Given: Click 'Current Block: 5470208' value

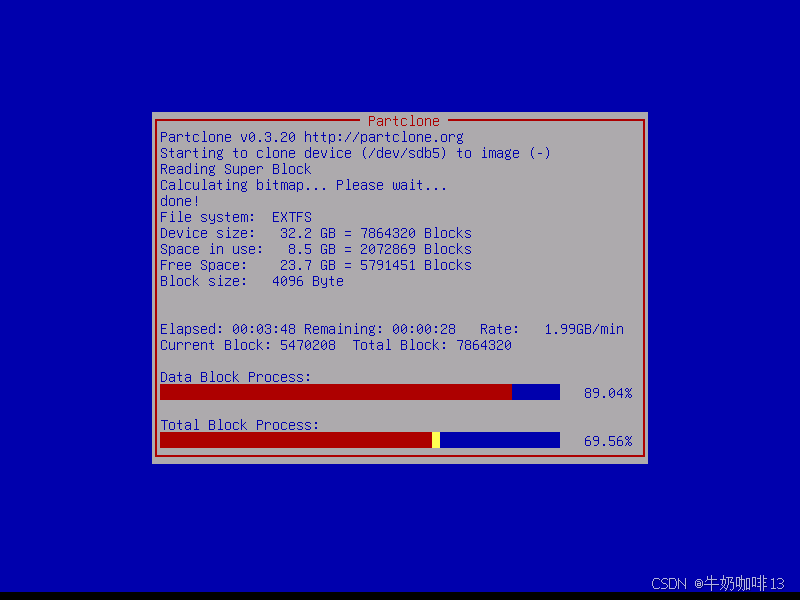Looking at the screenshot, I should point(247,345).
